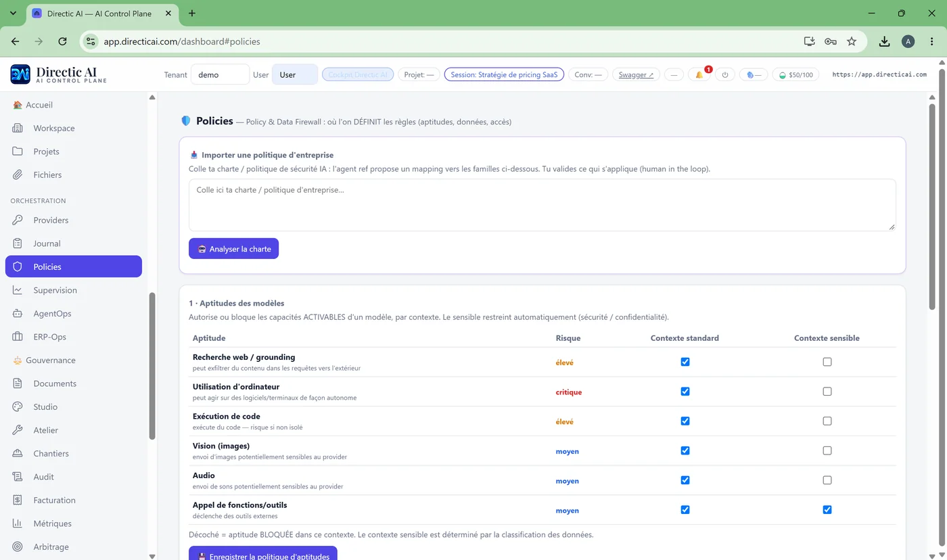Click the Journal clipboard icon
947x560 pixels.
click(18, 243)
